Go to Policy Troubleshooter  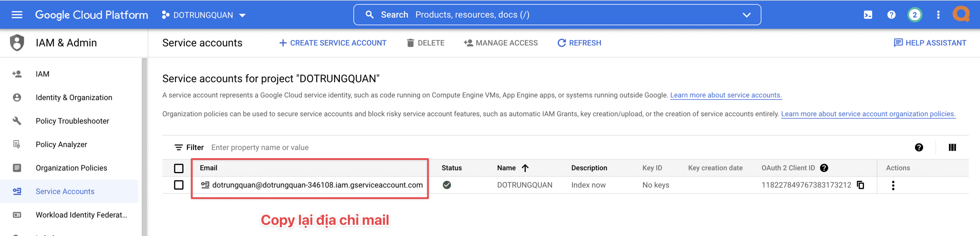[72, 121]
